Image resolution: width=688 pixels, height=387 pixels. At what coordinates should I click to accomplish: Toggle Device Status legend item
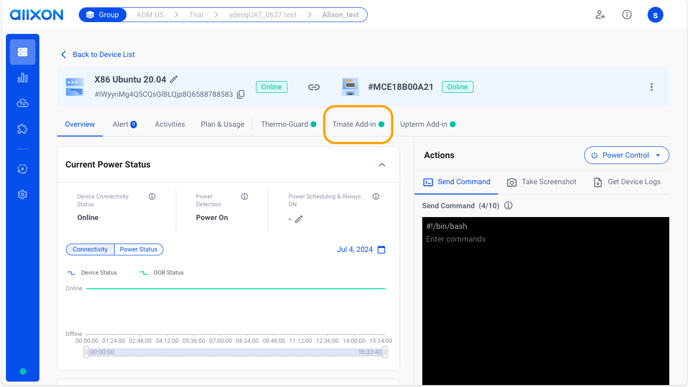pyautogui.click(x=92, y=272)
